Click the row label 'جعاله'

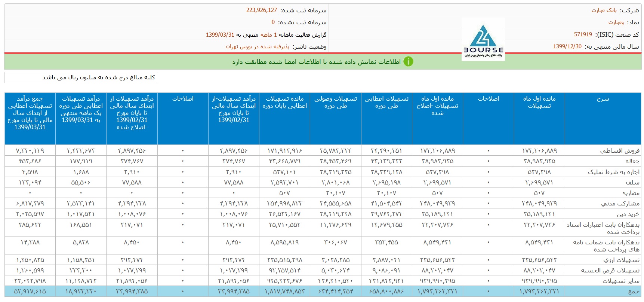click(x=632, y=161)
